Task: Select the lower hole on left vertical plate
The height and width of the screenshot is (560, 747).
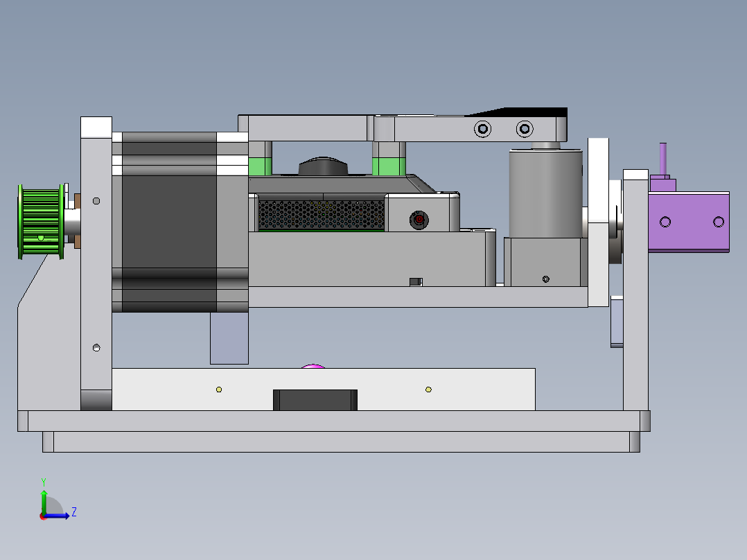Action: pyautogui.click(x=96, y=348)
